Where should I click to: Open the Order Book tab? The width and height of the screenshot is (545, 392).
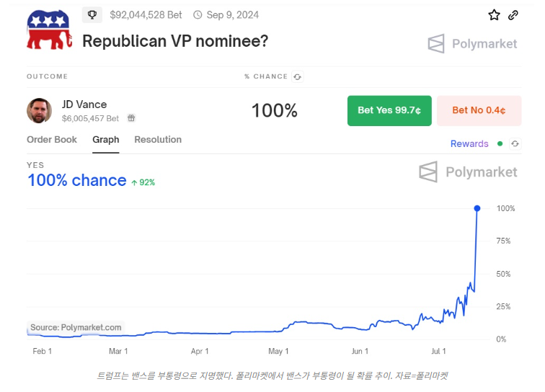click(x=52, y=139)
